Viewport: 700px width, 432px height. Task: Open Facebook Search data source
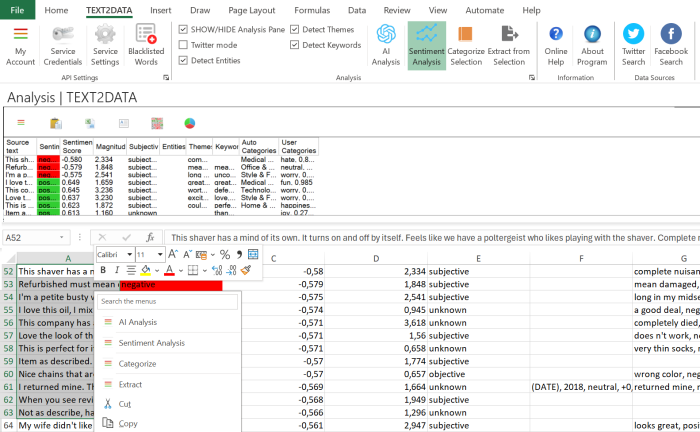click(x=671, y=46)
